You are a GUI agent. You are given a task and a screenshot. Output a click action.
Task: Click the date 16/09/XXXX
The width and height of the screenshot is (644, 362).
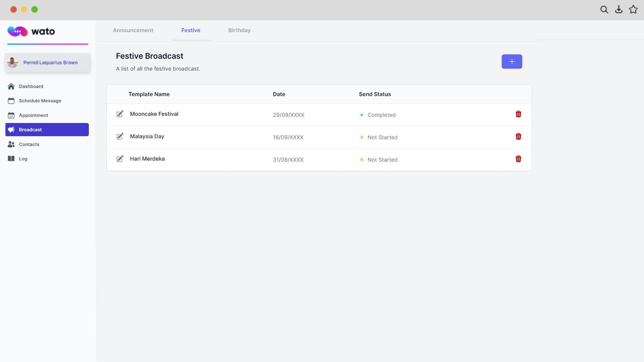tap(288, 137)
